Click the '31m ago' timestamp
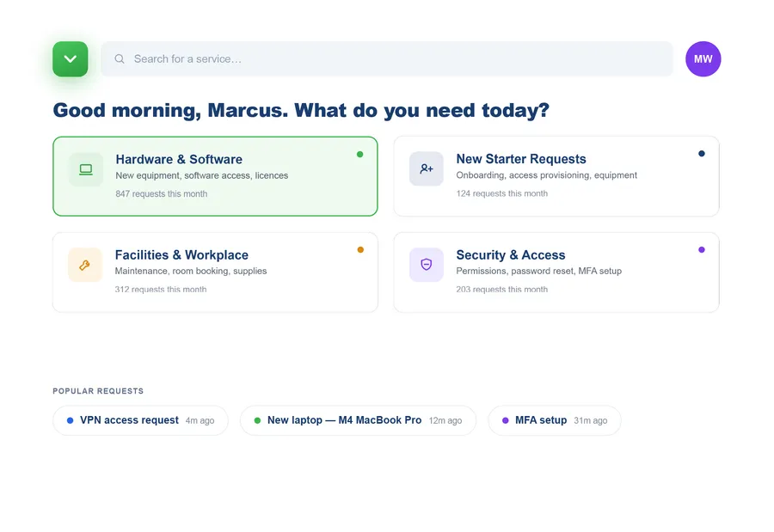774x532 pixels. pos(590,420)
